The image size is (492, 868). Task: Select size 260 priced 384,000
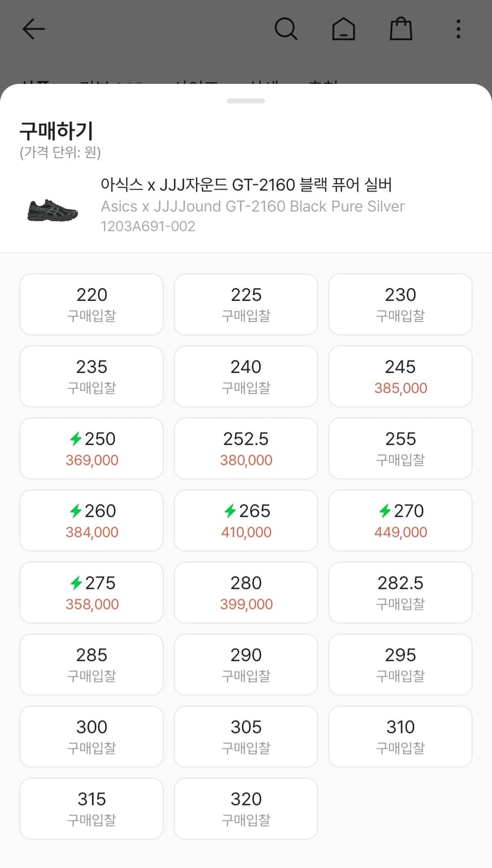(92, 521)
